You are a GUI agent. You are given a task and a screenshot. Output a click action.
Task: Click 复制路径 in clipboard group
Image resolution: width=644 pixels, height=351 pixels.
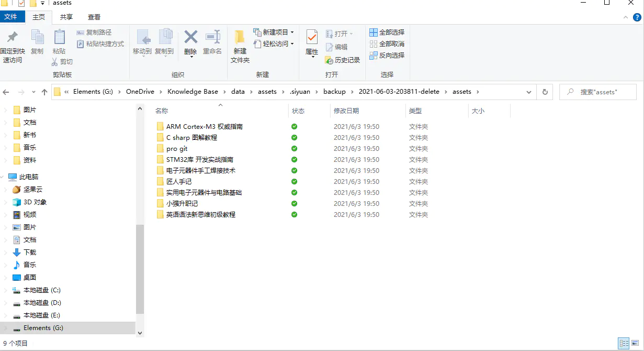pos(94,32)
